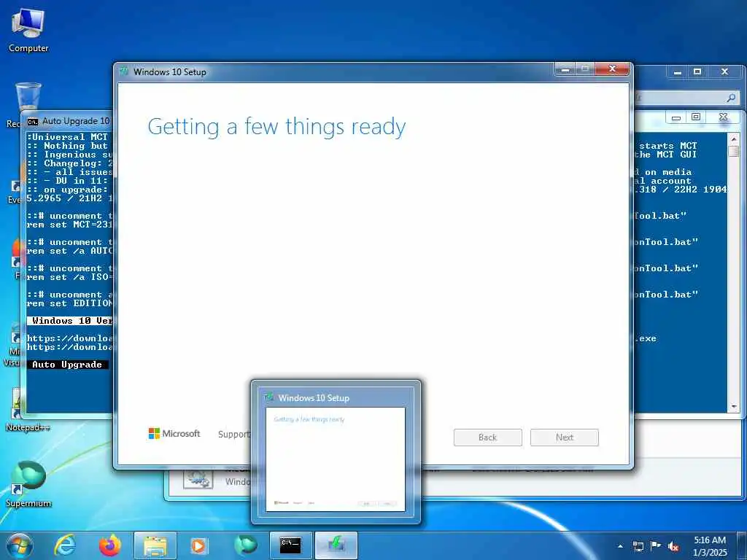Open the Computer desktop icon
The width and height of the screenshot is (747, 560).
[28, 30]
